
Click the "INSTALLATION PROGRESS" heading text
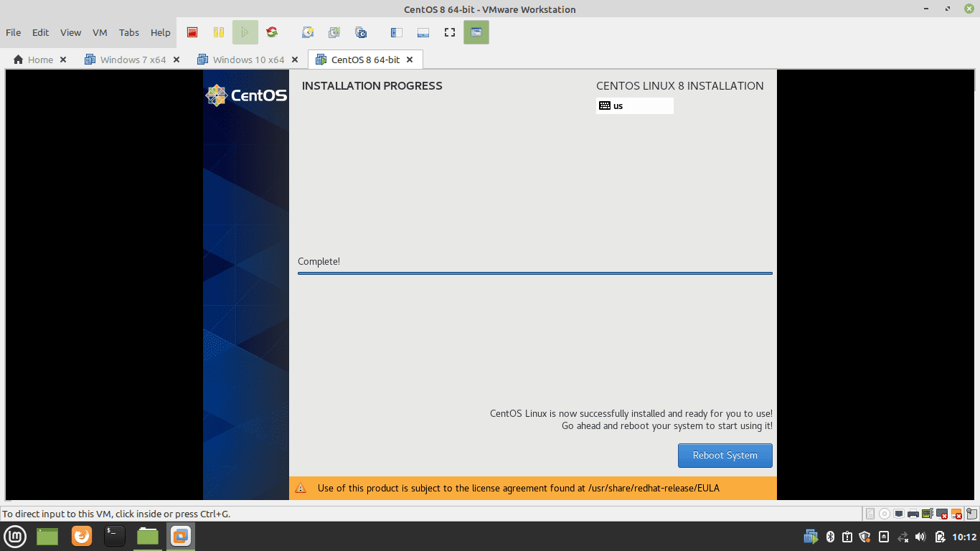pos(372,86)
